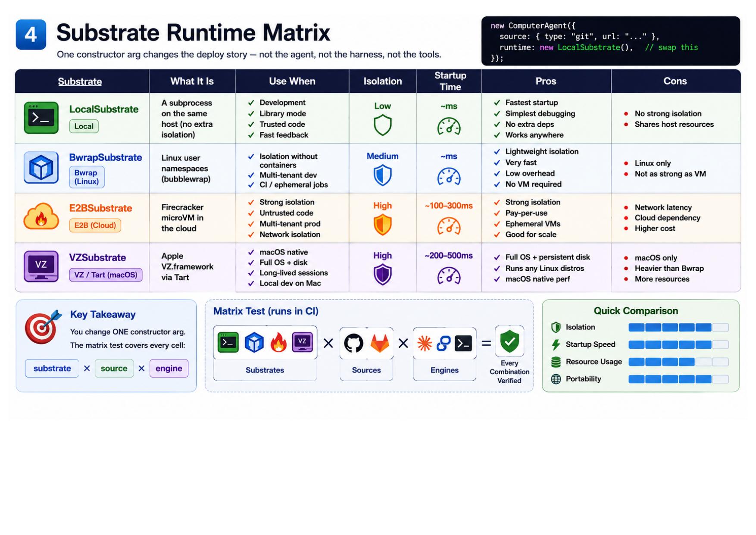
Task: Click the Isolation column header
Action: (x=382, y=81)
